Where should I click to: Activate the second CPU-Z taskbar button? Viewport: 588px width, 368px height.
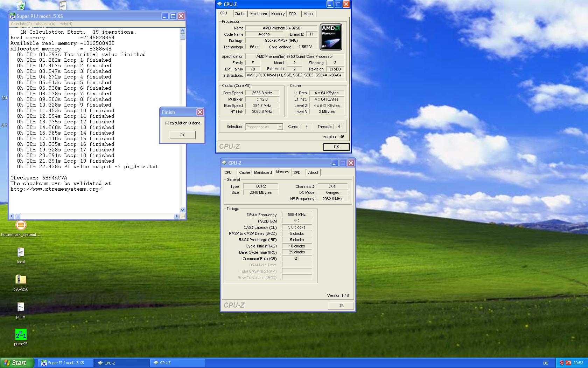[x=177, y=363]
